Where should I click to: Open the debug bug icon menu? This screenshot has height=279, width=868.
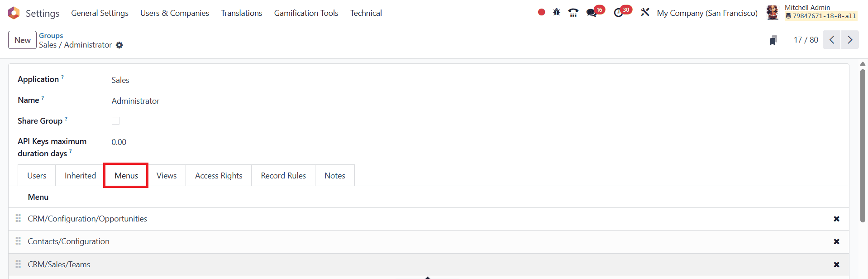(x=557, y=12)
